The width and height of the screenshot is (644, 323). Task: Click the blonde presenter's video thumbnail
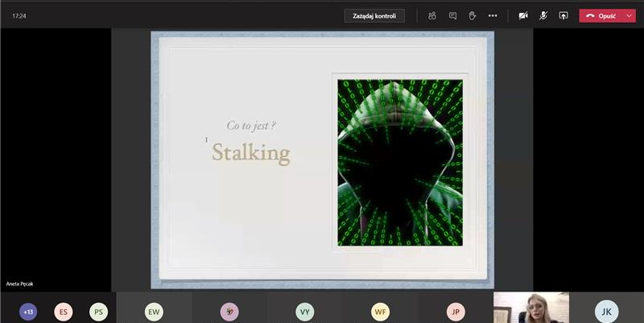tap(531, 308)
